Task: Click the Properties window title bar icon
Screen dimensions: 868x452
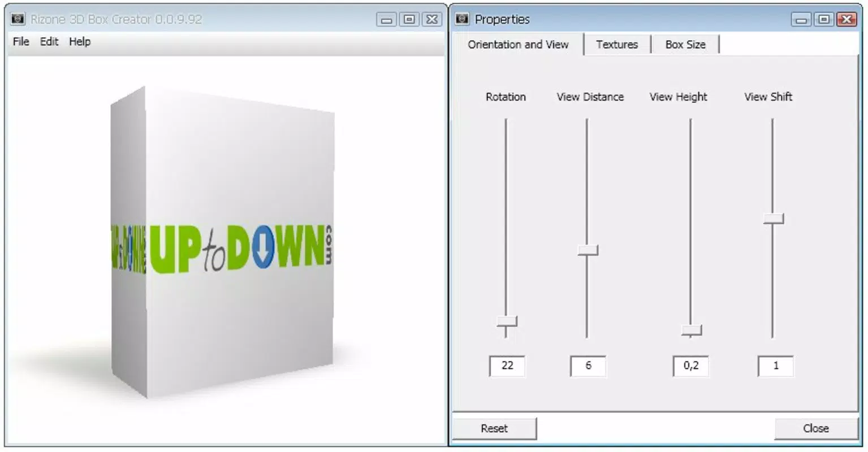Action: [463, 19]
